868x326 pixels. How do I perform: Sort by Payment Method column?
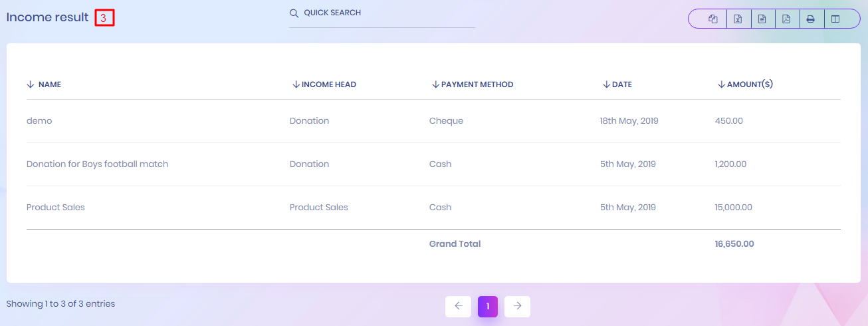pyautogui.click(x=477, y=84)
